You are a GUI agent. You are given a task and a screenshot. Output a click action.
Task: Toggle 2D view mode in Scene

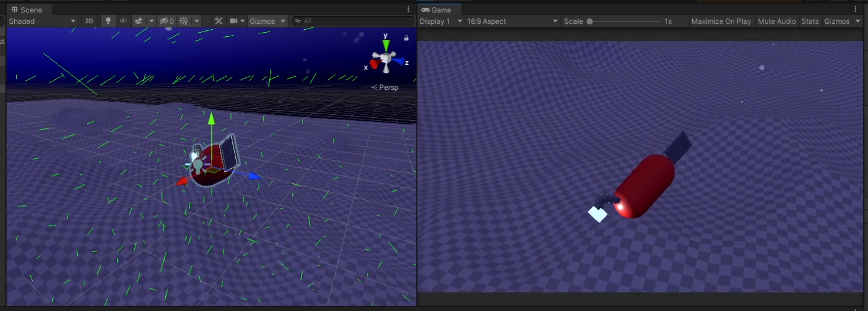pos(89,21)
